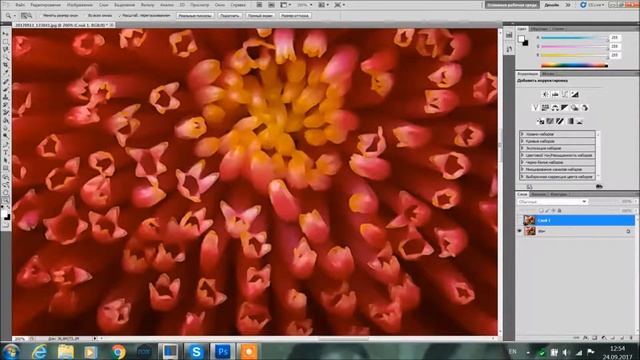
Task: Add a Channel Mixer adjustment layer
Action: click(x=584, y=108)
